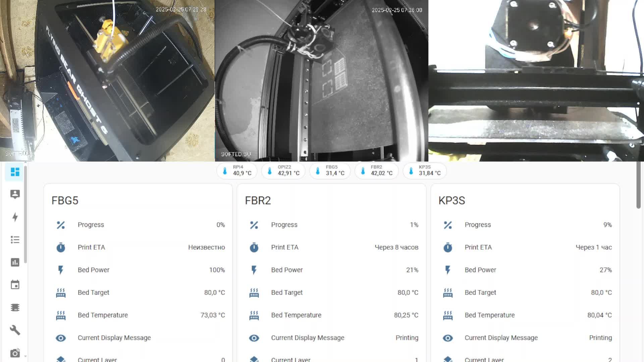The image size is (644, 362).
Task: Open the Flying Bear Ghost camera feed
Action: click(107, 80)
